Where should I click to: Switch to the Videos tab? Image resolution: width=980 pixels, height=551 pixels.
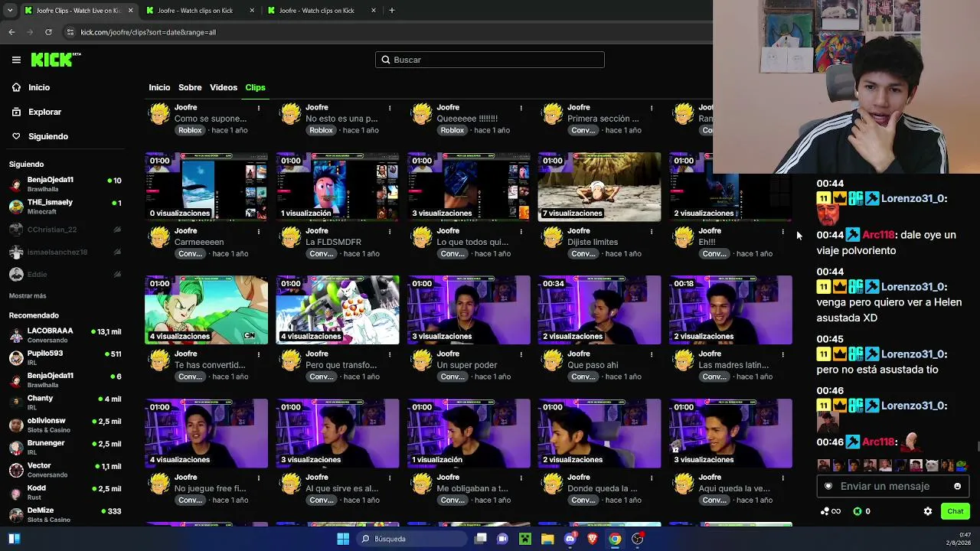(x=224, y=87)
